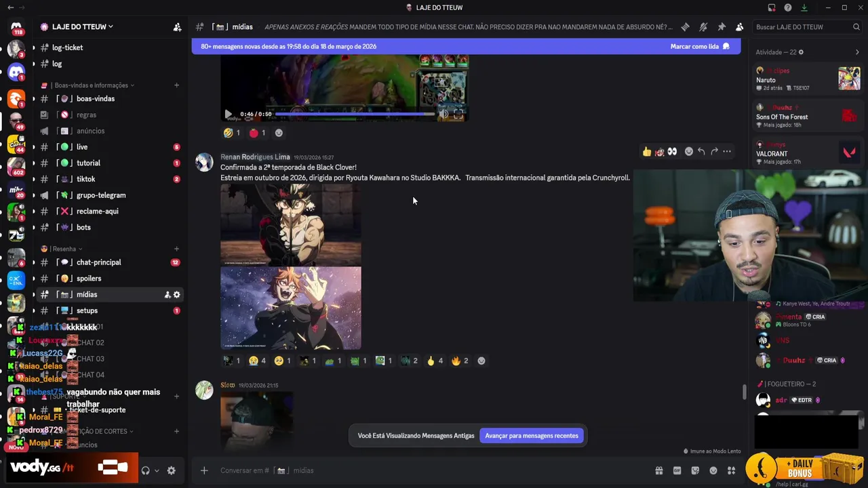Screen dimensions: 868x488
Task: Open the regras channel
Action: 108,115
